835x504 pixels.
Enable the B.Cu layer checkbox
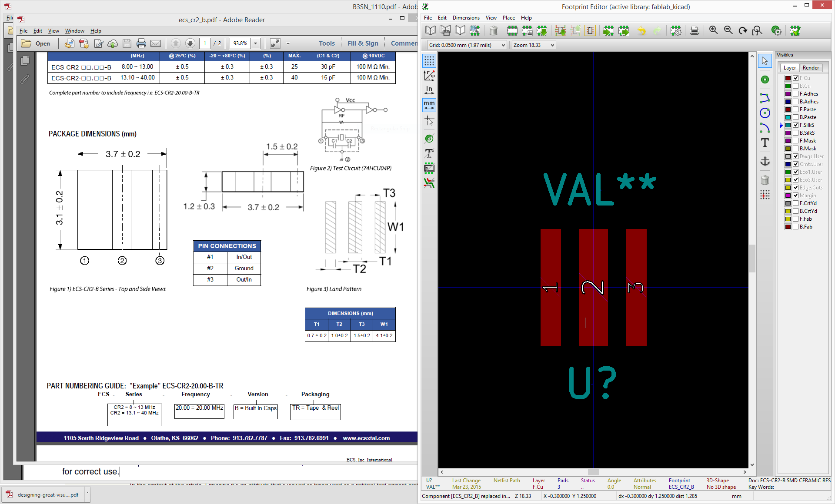(x=796, y=86)
